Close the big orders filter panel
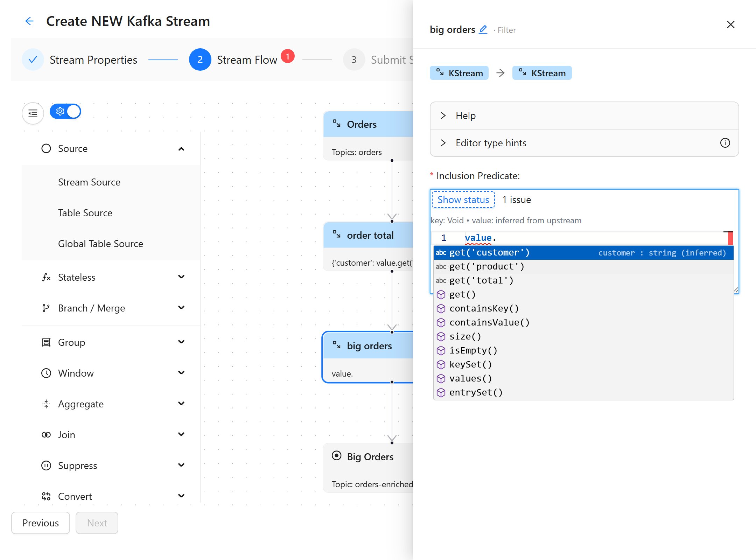 pyautogui.click(x=730, y=24)
